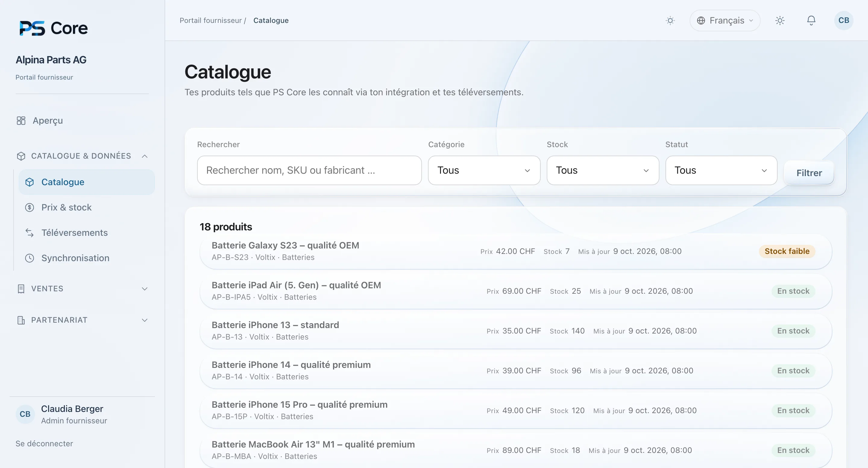Click the Partenariat building icon
The height and width of the screenshot is (468, 868).
click(x=21, y=320)
